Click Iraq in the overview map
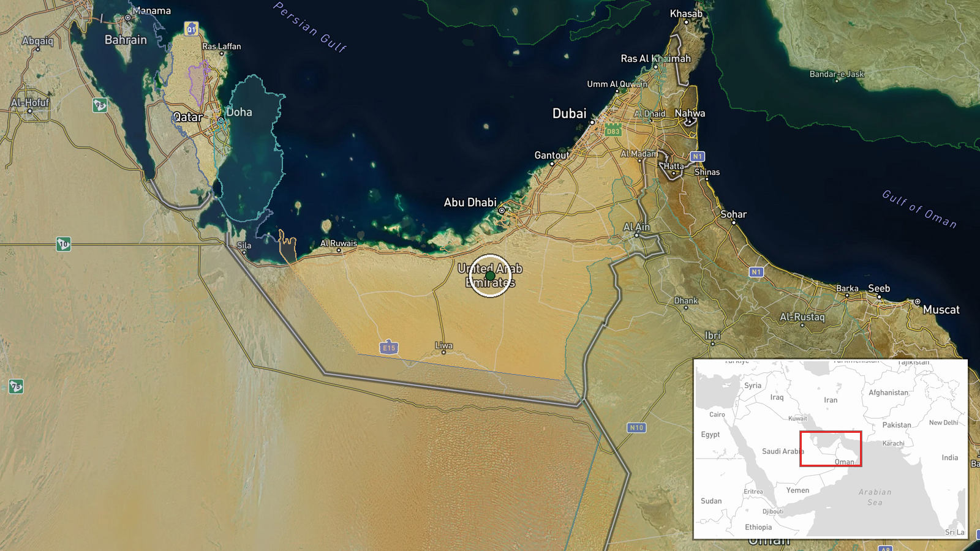Viewport: 980px width, 551px height. coord(777,397)
